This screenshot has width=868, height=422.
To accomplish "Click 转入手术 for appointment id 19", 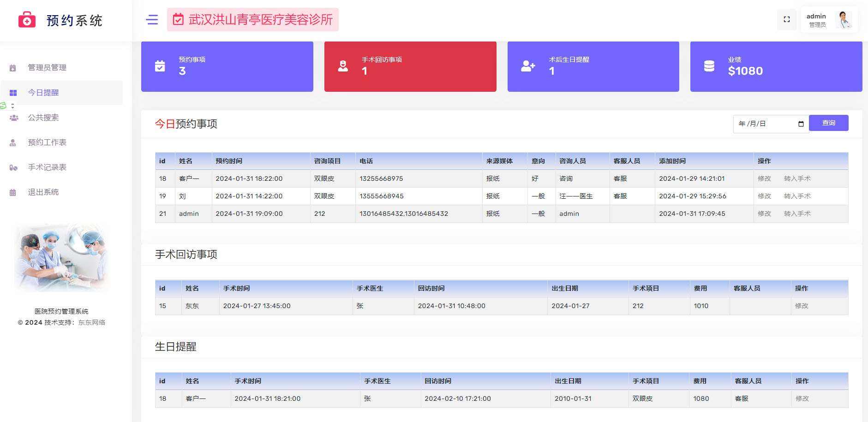I will (x=797, y=196).
